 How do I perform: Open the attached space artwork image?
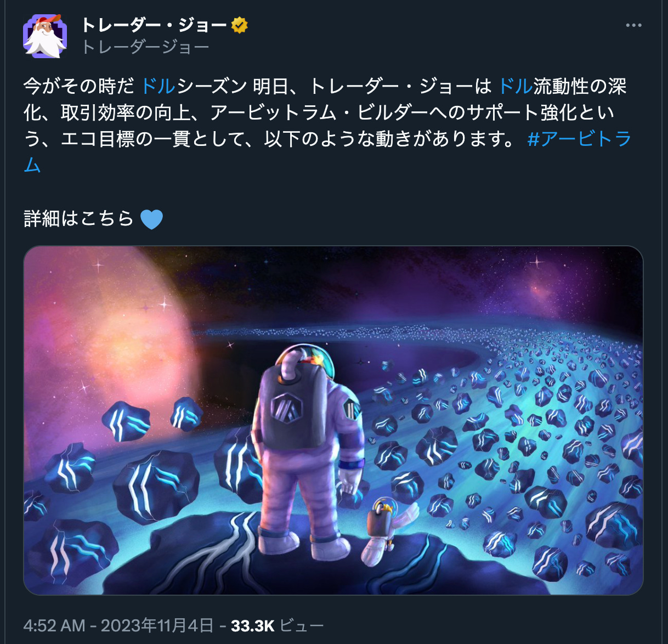point(333,420)
